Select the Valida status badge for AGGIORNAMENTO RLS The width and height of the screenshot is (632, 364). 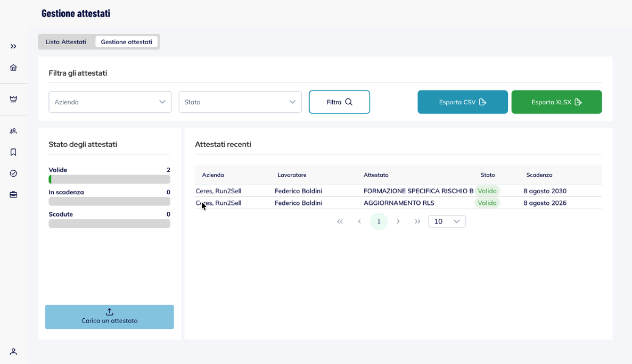tap(487, 203)
